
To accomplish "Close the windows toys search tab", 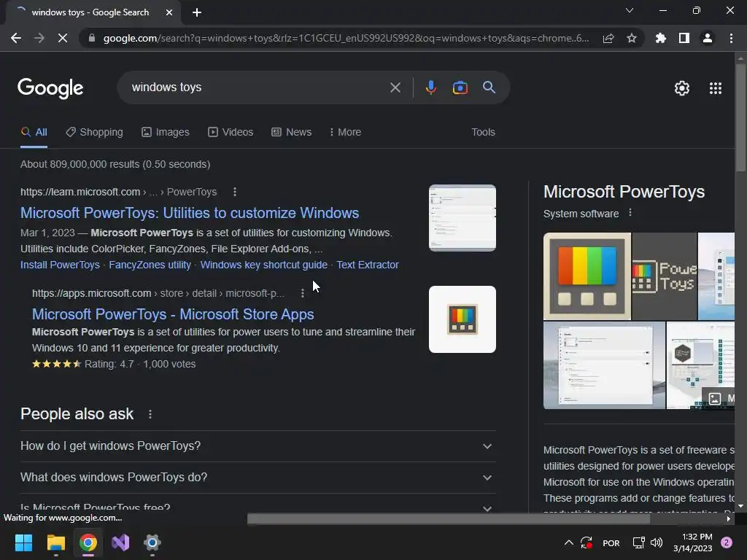I will 169,12.
